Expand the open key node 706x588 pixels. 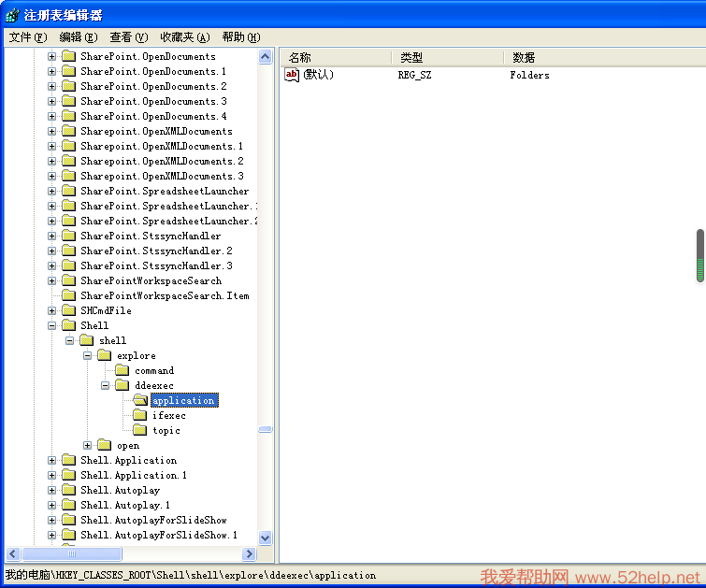point(88,445)
